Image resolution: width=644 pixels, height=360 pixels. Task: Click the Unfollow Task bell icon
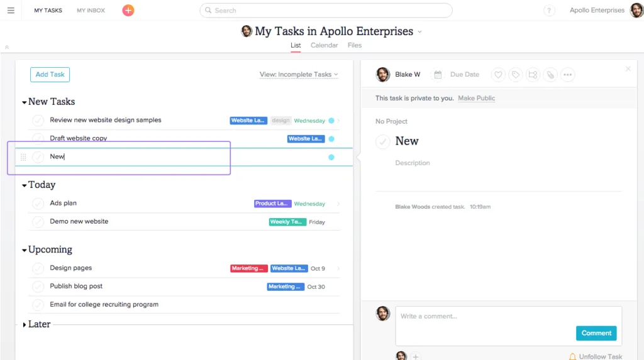[x=572, y=356]
